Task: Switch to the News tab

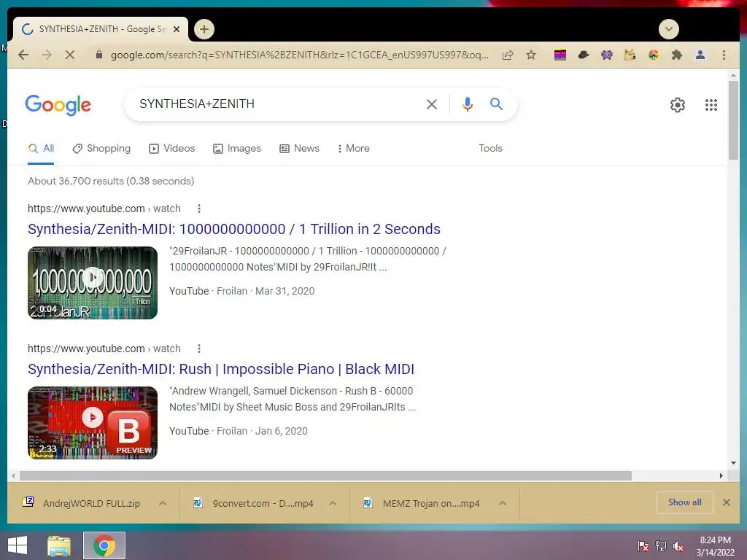Action: [x=299, y=148]
